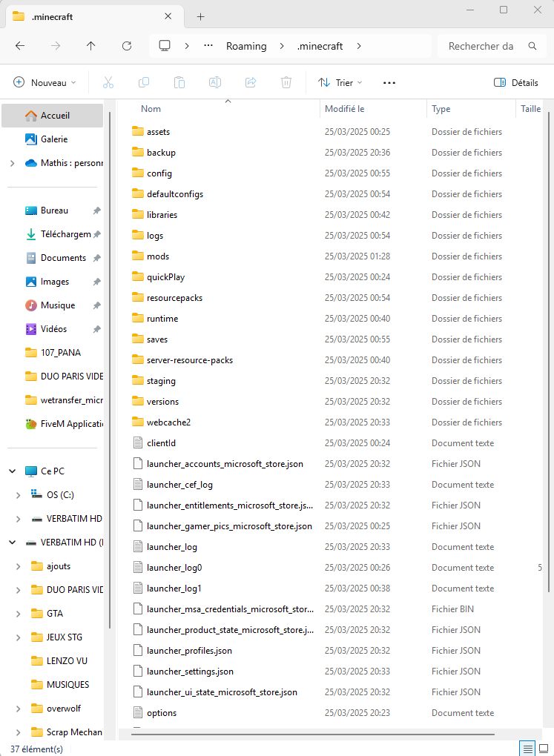Open new tab with plus button
This screenshot has width=554, height=756.
(x=201, y=17)
